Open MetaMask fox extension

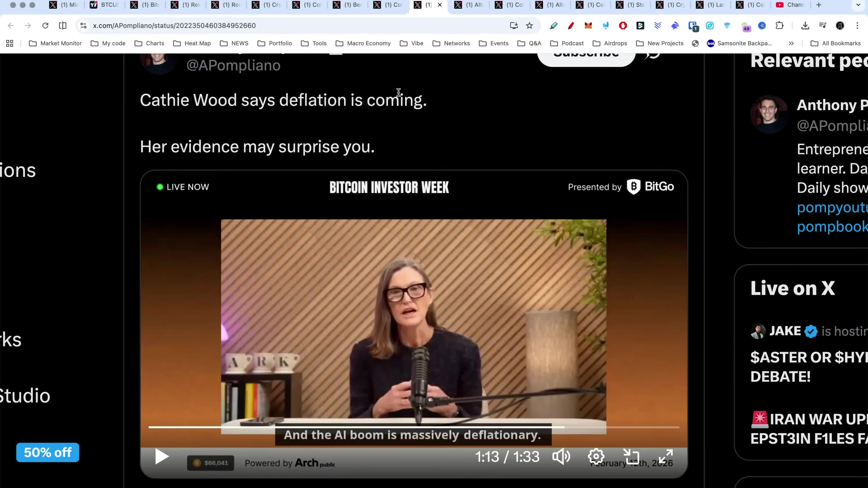(588, 26)
